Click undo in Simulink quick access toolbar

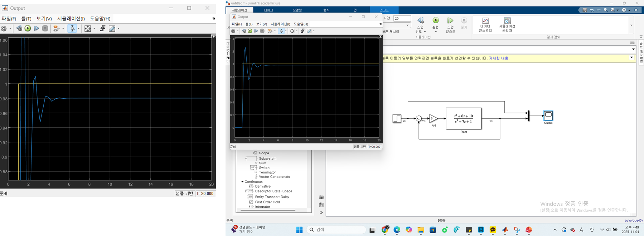click(591, 10)
